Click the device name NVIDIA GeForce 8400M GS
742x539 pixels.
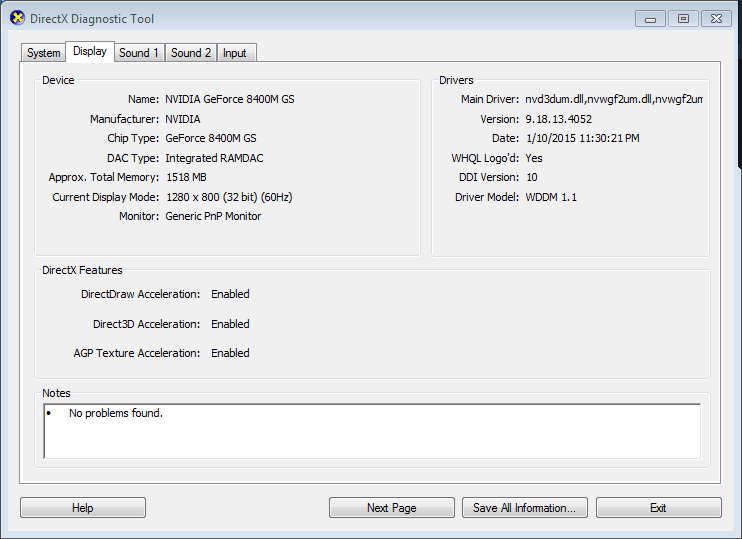[229, 99]
